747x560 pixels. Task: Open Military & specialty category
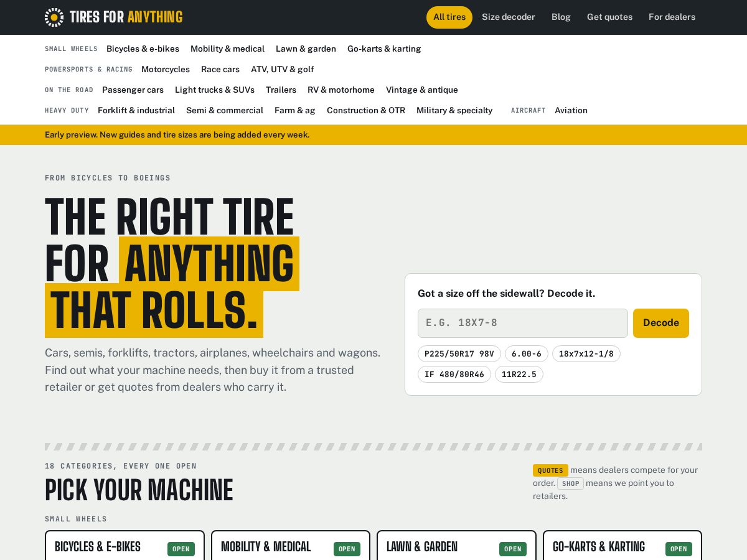tap(454, 110)
